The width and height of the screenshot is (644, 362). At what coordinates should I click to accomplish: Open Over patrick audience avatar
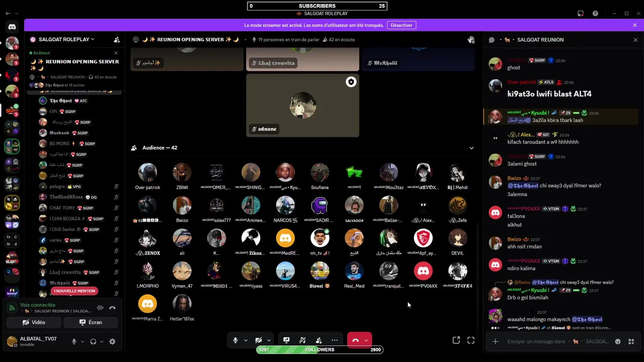147,172
